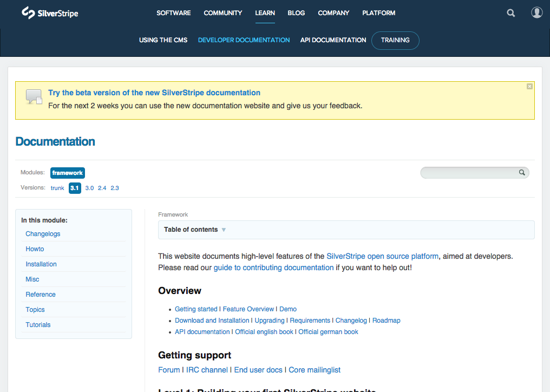This screenshot has height=392, width=550.
Task: Open the Upgrading link
Action: point(270,321)
